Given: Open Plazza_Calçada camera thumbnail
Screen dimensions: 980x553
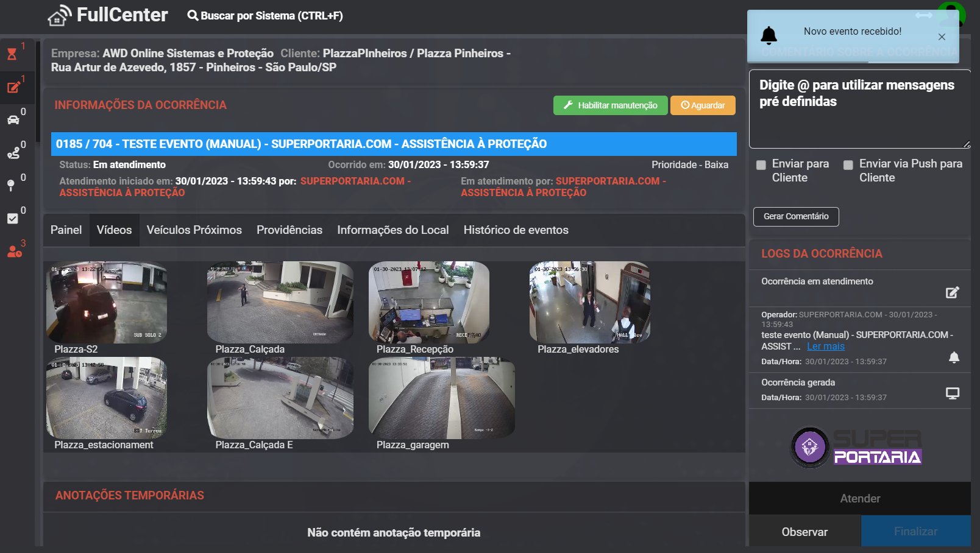Looking at the screenshot, I should click(280, 302).
